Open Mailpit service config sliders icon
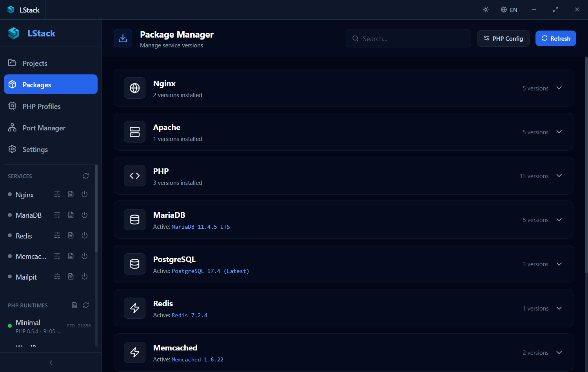This screenshot has width=588, height=372. (57, 276)
